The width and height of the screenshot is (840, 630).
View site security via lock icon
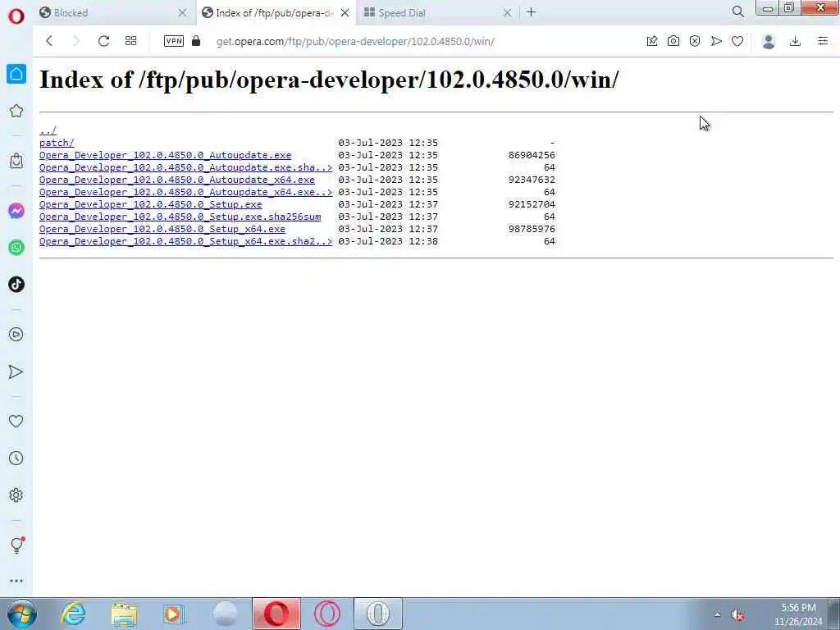[x=196, y=41]
